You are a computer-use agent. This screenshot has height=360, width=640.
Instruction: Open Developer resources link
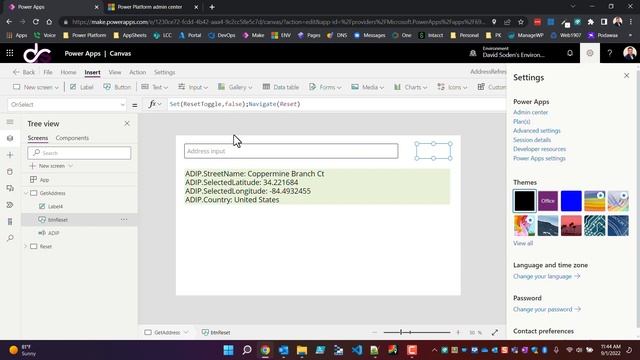tap(540, 149)
